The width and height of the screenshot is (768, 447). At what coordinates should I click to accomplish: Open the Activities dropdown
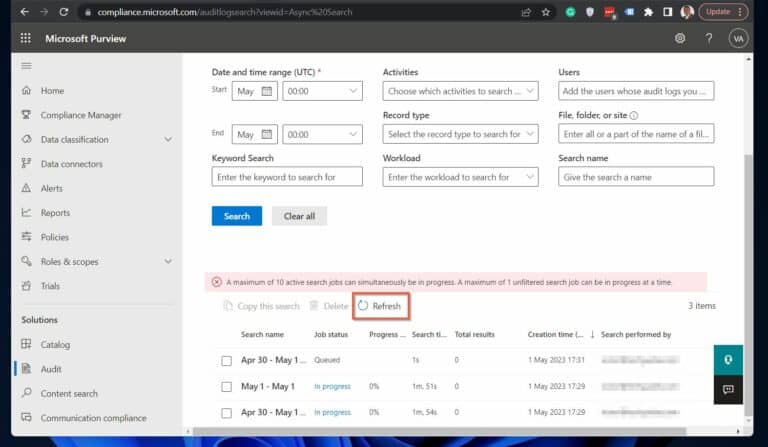(460, 91)
